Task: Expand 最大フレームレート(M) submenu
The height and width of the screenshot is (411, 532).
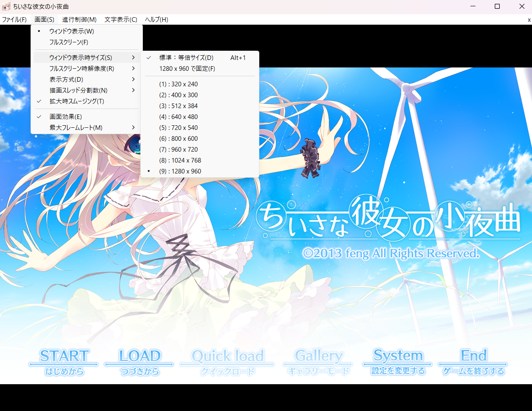Action: (87, 127)
